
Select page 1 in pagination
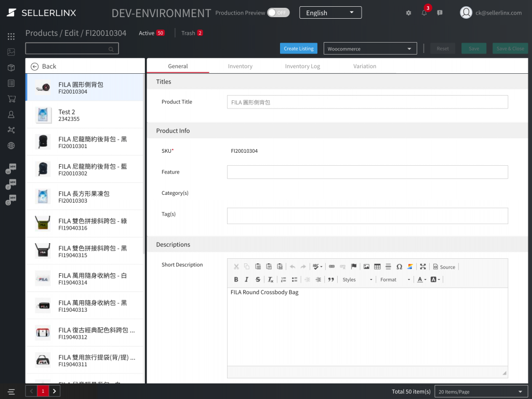(x=43, y=391)
